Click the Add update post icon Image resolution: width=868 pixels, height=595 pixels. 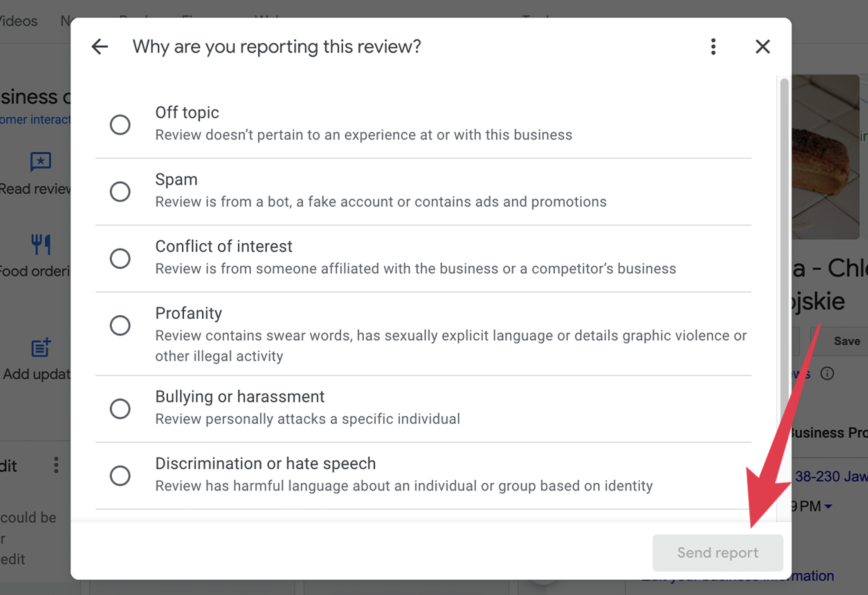click(x=41, y=347)
